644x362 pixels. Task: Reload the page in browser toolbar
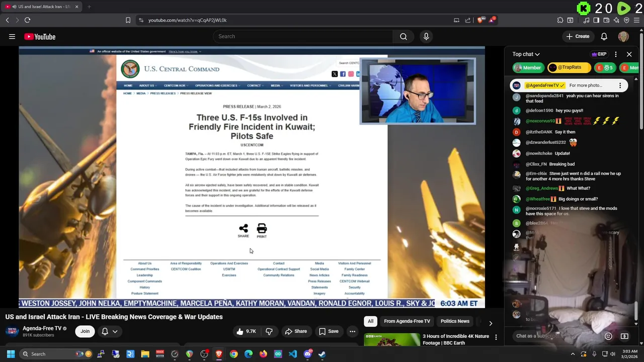point(28,20)
